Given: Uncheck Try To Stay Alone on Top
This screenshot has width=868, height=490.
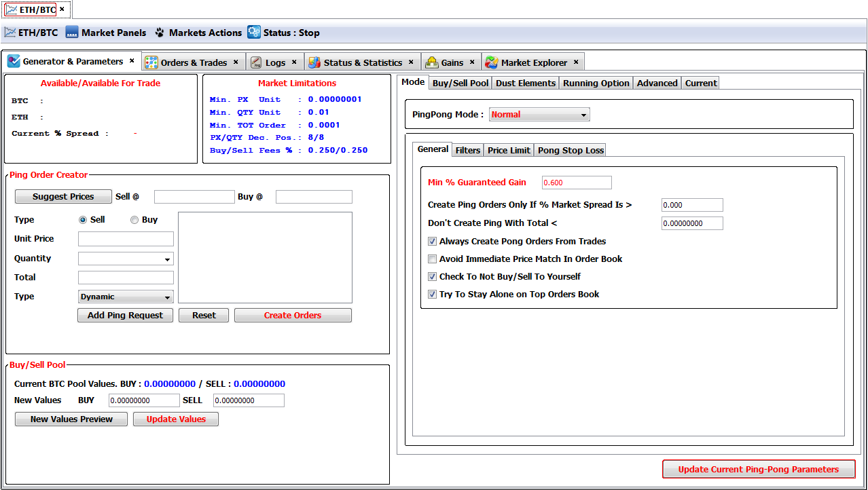Looking at the screenshot, I should coord(433,294).
